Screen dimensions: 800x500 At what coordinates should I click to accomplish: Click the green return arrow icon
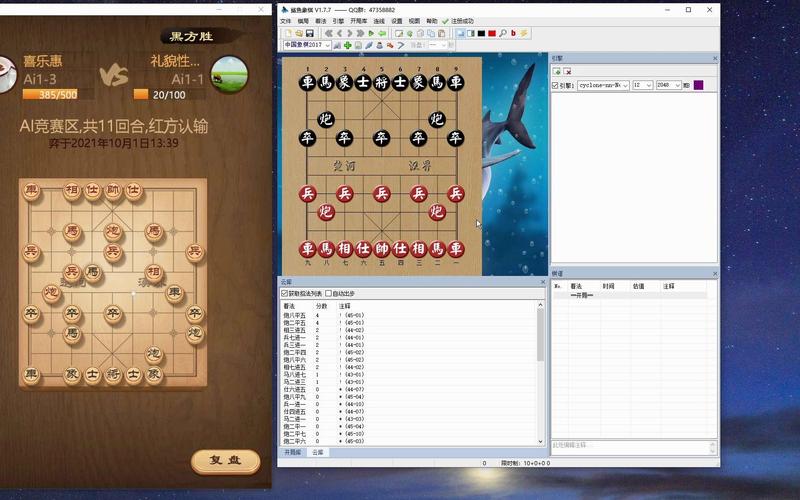point(382,33)
